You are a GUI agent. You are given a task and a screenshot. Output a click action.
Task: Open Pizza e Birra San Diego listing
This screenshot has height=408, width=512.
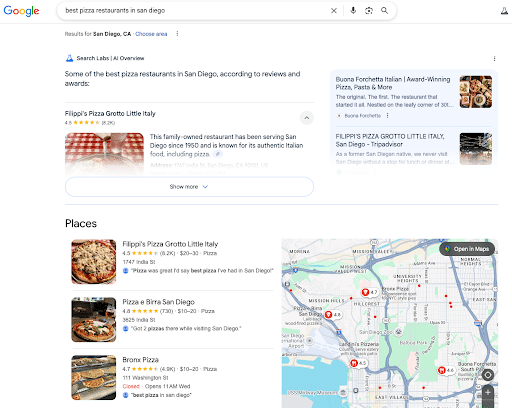pyautogui.click(x=158, y=302)
